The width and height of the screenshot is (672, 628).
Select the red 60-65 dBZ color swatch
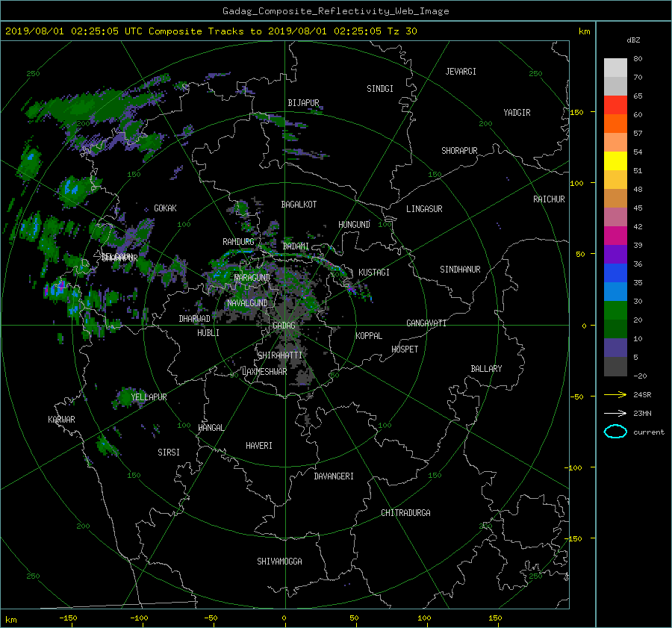tap(615, 105)
